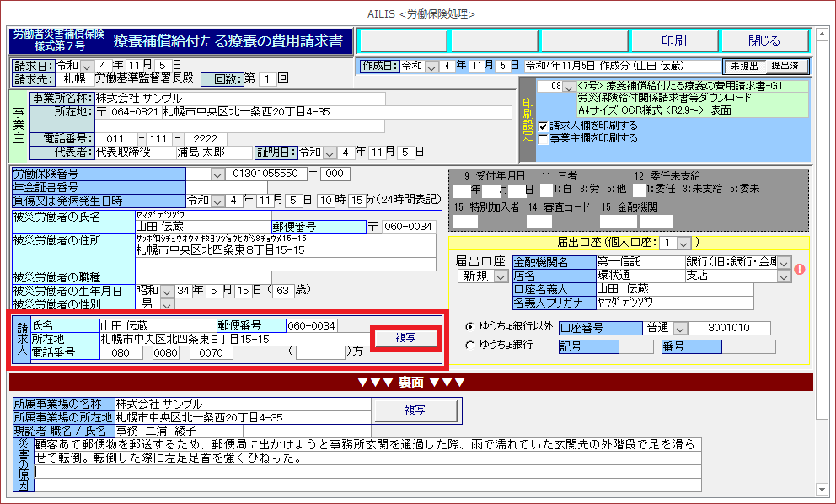Screen dimensions: 836x504
Task: Switch status to 未提出
Action: [745, 66]
